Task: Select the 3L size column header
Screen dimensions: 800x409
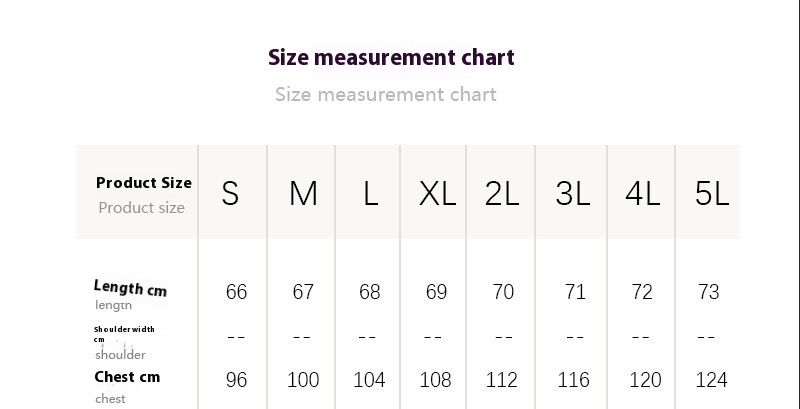Action: [x=572, y=194]
